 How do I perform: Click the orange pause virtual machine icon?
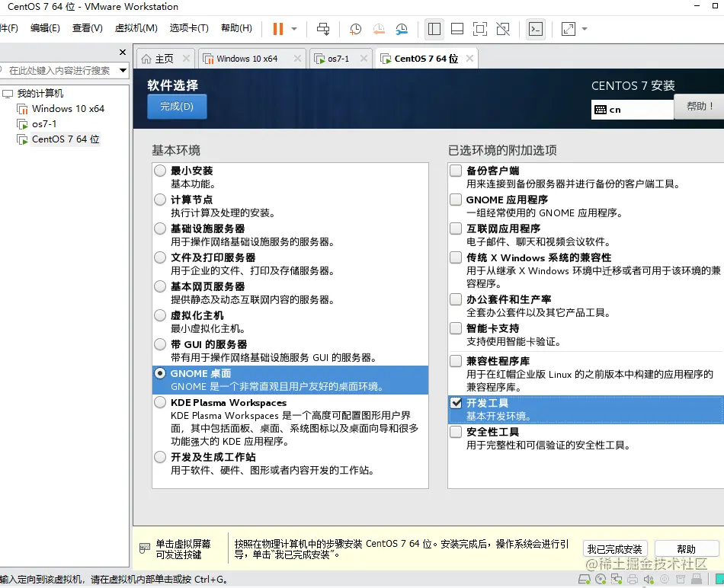pyautogui.click(x=277, y=29)
